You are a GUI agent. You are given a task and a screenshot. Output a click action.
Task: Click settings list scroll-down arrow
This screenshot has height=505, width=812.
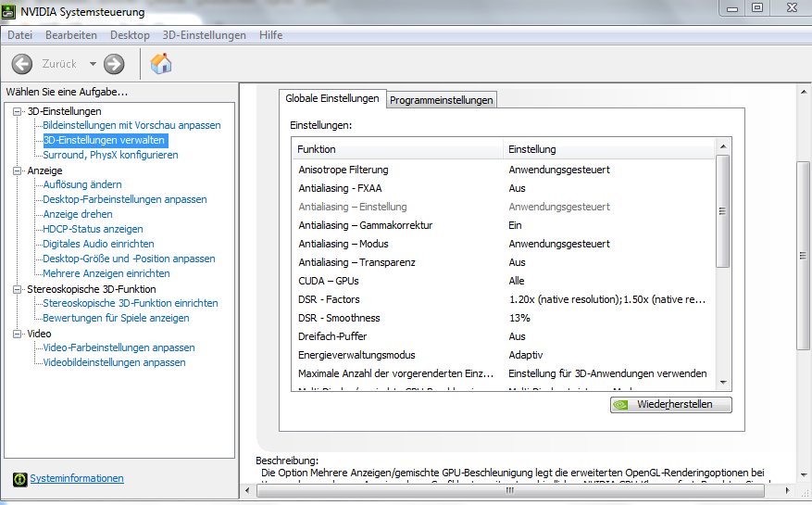coord(723,383)
